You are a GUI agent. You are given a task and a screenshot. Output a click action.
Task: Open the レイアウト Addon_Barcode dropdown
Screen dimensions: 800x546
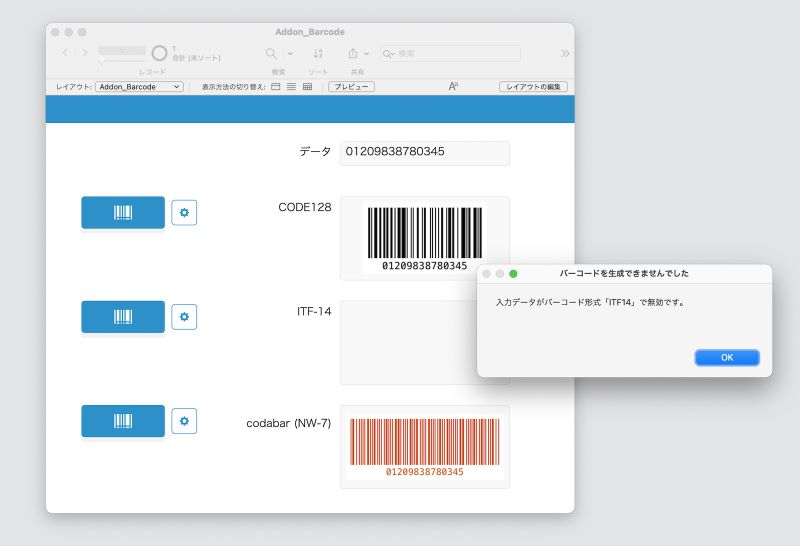(139, 87)
